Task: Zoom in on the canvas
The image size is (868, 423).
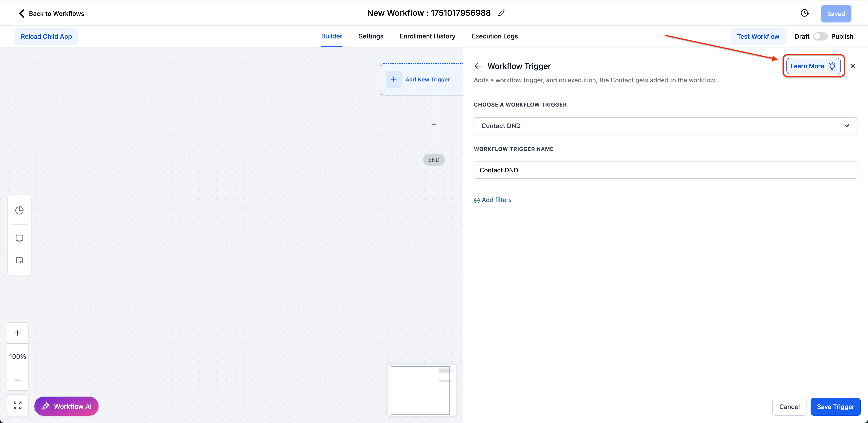Action: 18,333
